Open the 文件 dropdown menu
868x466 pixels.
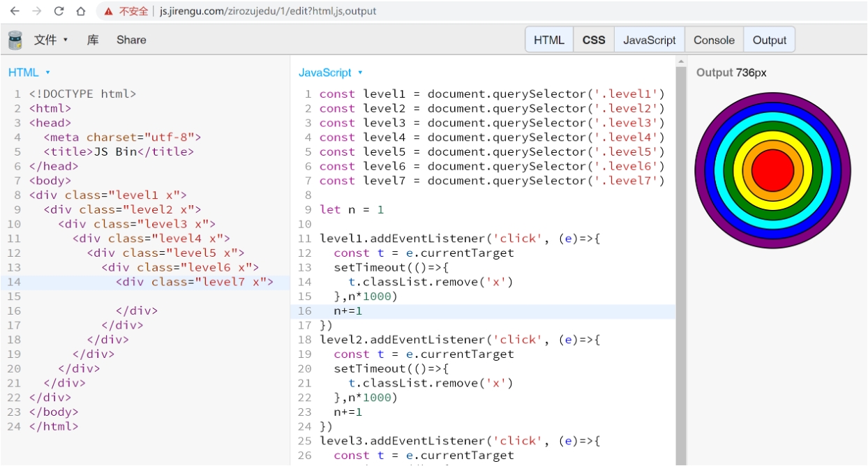coord(51,40)
